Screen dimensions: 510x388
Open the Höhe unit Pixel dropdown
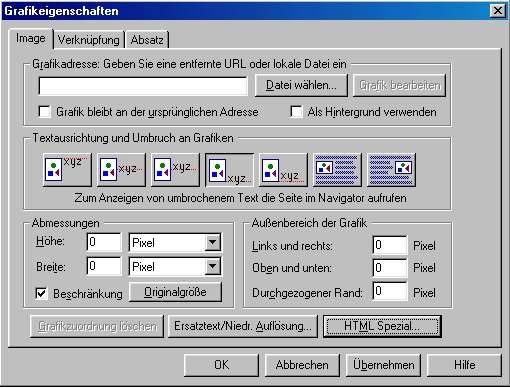(x=213, y=242)
